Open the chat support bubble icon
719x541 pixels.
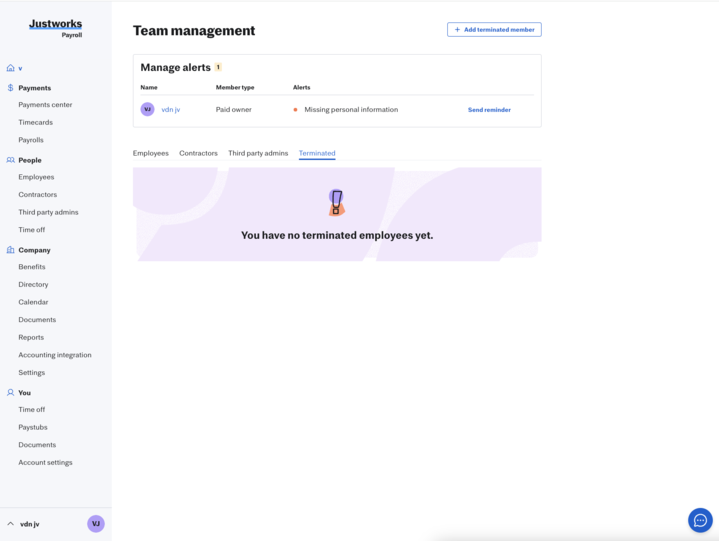coord(700,520)
